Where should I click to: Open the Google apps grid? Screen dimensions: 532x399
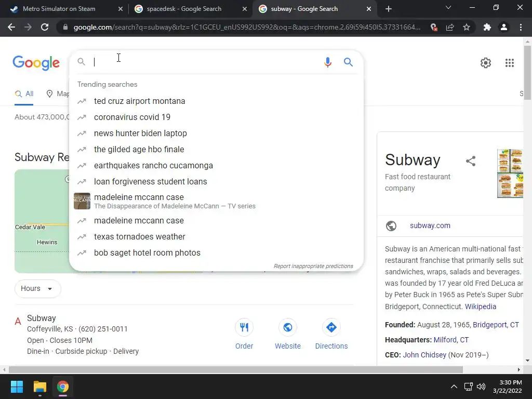[509, 63]
